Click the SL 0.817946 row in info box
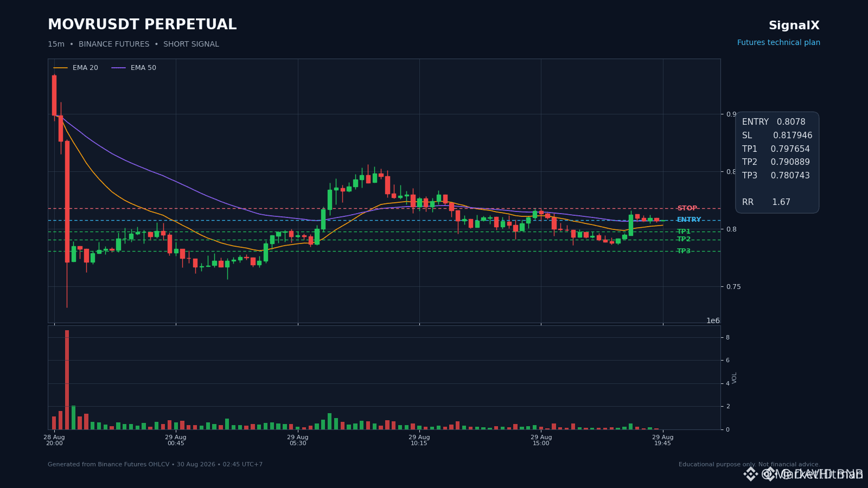Viewport: 868px width, 488px height. point(777,136)
